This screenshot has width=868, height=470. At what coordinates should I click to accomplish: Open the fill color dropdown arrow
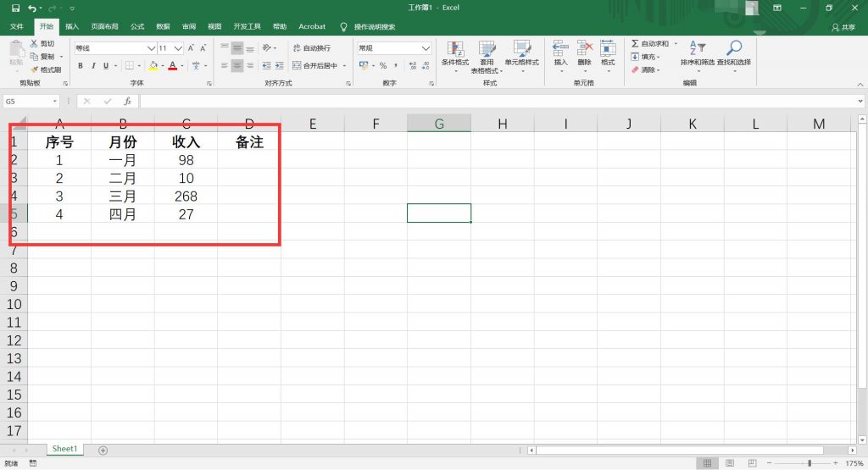coord(163,66)
